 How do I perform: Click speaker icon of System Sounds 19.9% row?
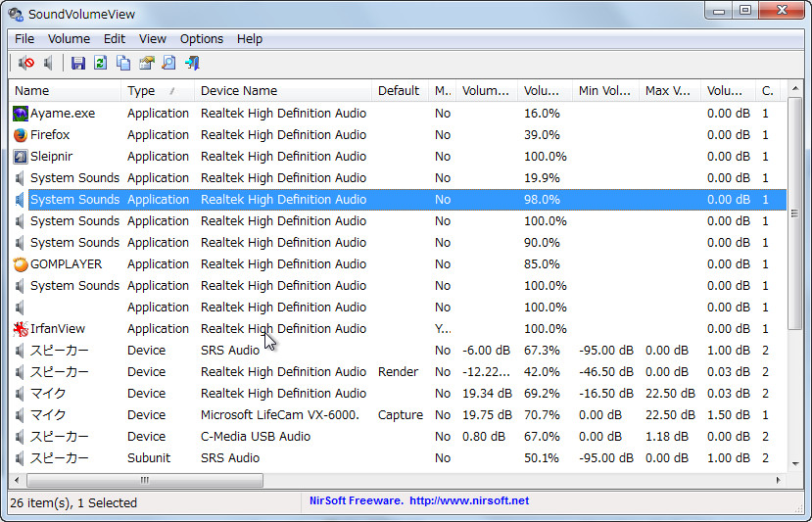pyautogui.click(x=20, y=178)
